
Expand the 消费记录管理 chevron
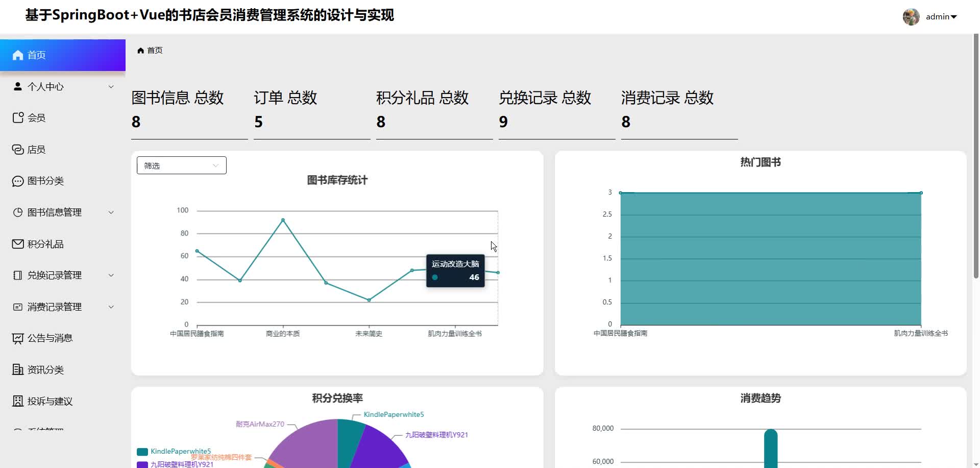tap(111, 307)
